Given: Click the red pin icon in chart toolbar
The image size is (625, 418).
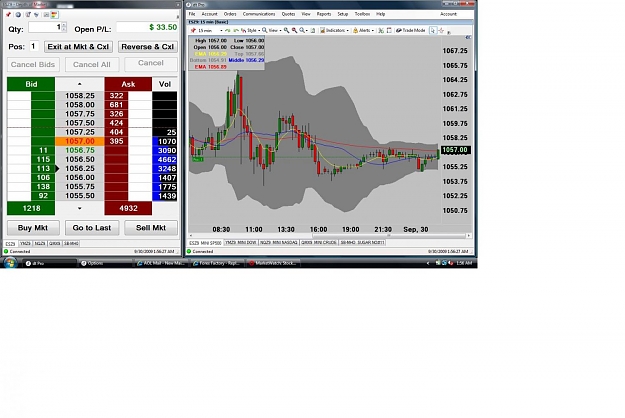Looking at the screenshot, I should point(193,30).
